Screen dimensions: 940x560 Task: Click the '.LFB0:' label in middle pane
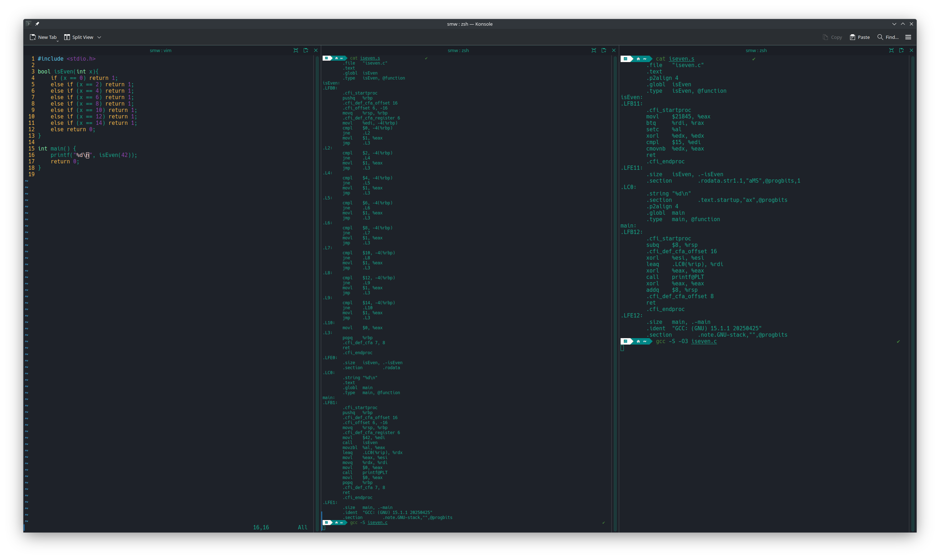click(x=330, y=88)
